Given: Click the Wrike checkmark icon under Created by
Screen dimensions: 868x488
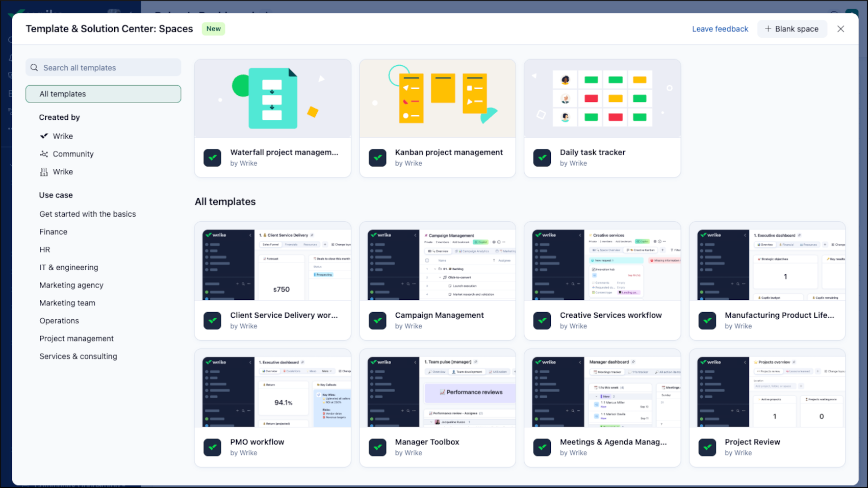Looking at the screenshot, I should tap(44, 136).
